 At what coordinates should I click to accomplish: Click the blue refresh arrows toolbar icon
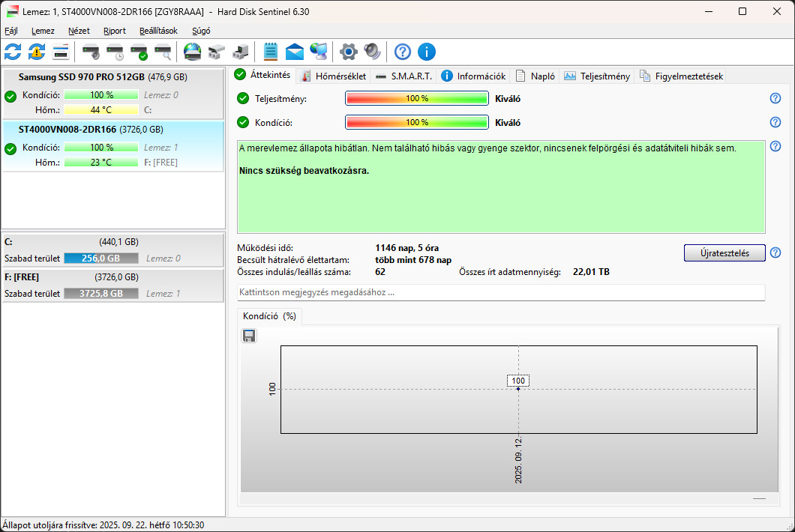(x=13, y=52)
